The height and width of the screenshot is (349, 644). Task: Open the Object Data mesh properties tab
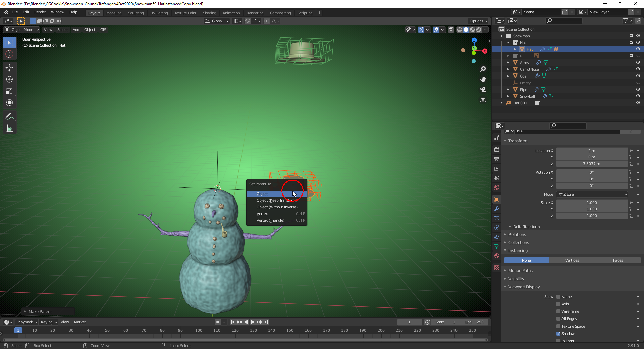(497, 246)
